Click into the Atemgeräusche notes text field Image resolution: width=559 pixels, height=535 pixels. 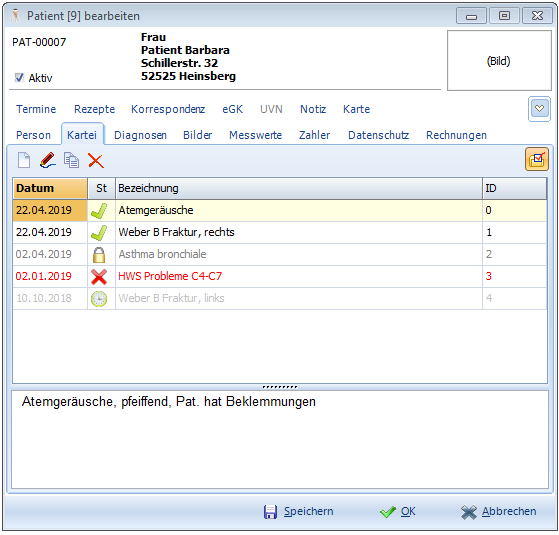(x=280, y=439)
